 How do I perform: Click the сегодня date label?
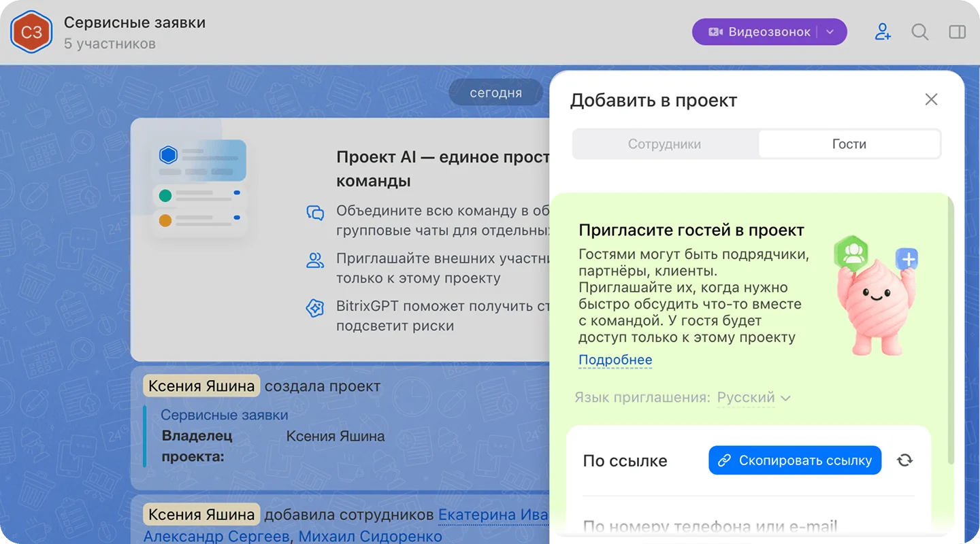[495, 93]
